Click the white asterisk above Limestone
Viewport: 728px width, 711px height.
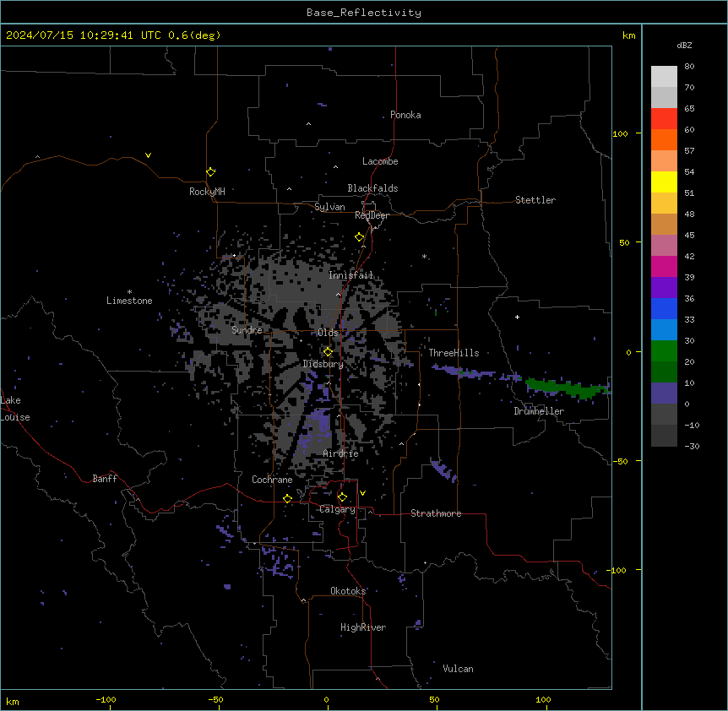[x=129, y=292]
